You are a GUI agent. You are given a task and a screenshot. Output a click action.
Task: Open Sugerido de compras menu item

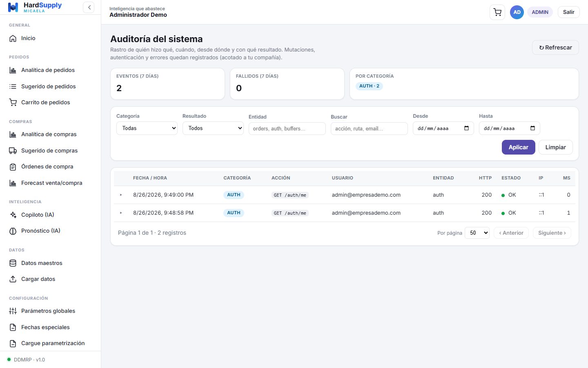pos(51,150)
